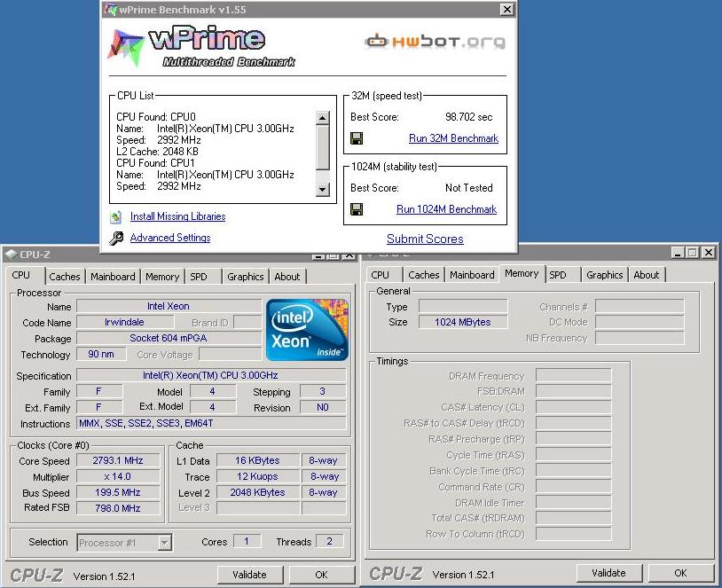Open Mainboard tab in right CPU-Z window
The width and height of the screenshot is (722, 588).
point(472,275)
